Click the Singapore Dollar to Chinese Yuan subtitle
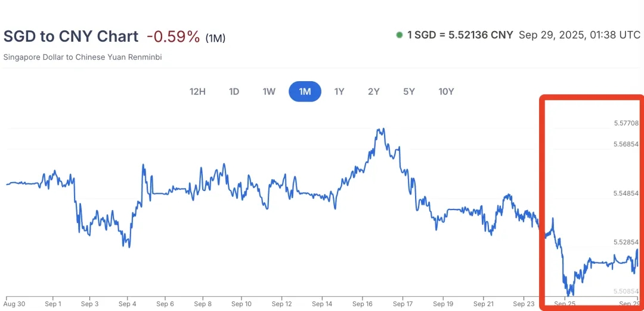The width and height of the screenshot is (644, 311). (x=83, y=57)
